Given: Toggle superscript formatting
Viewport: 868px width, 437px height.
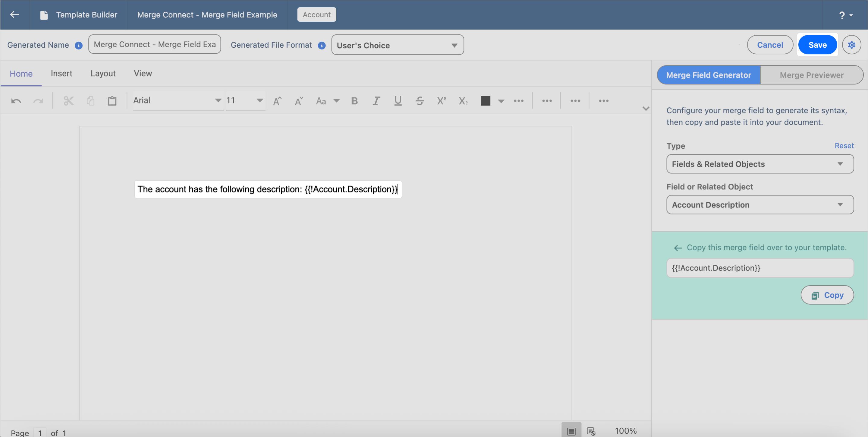Looking at the screenshot, I should tap(441, 100).
